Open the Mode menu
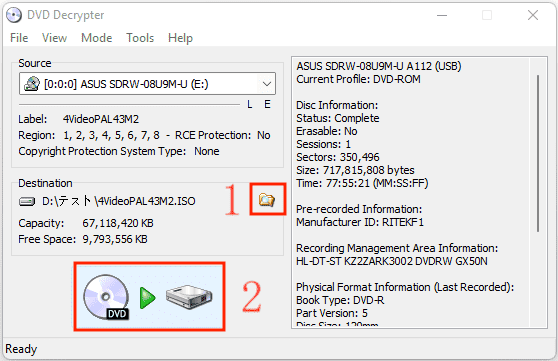 pos(97,38)
